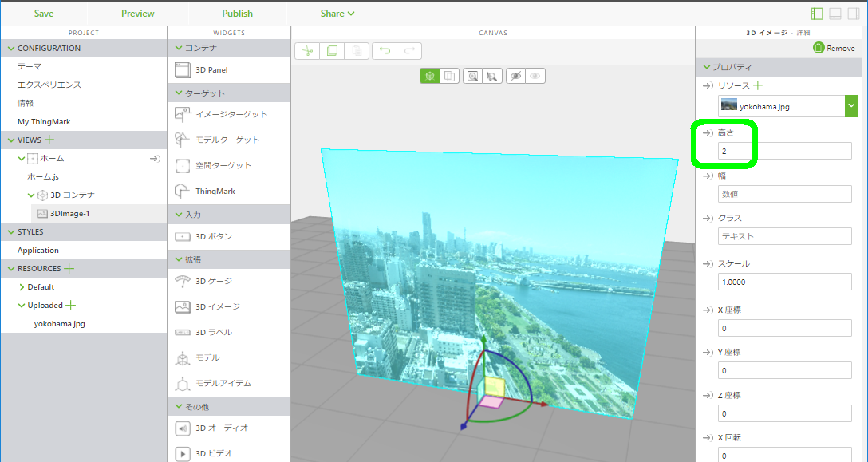Screen dimensions: 868x462
Task: Collapse the プロパティ section
Action: pyautogui.click(x=706, y=67)
